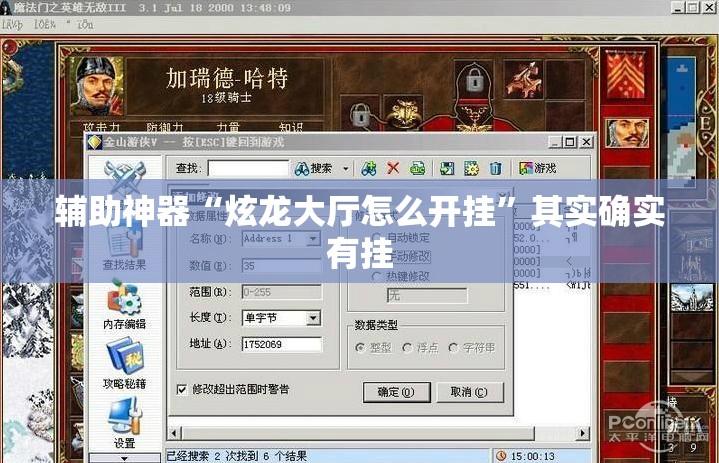Select the 查找结果 sidebar item

pyautogui.click(x=124, y=250)
